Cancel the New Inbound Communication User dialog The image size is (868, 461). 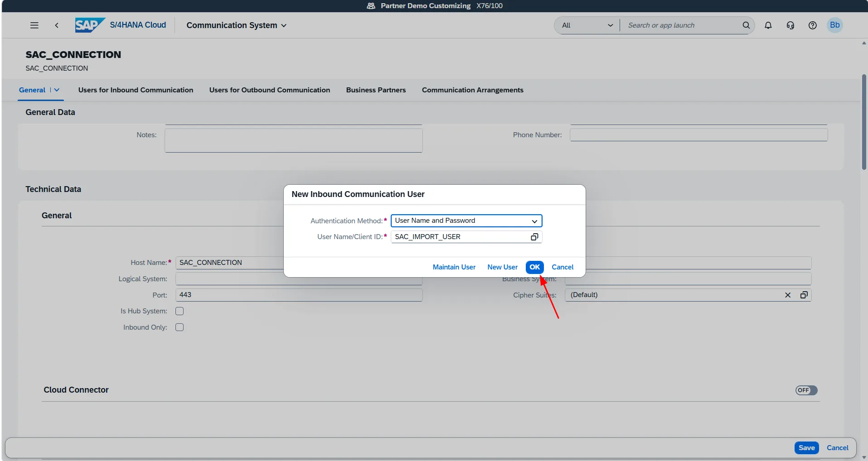pos(563,267)
